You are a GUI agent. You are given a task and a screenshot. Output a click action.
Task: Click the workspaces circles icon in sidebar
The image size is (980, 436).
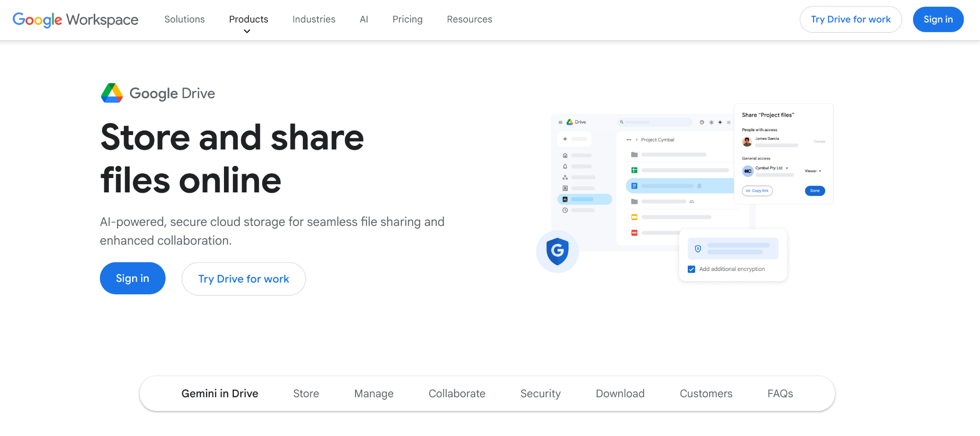565,177
